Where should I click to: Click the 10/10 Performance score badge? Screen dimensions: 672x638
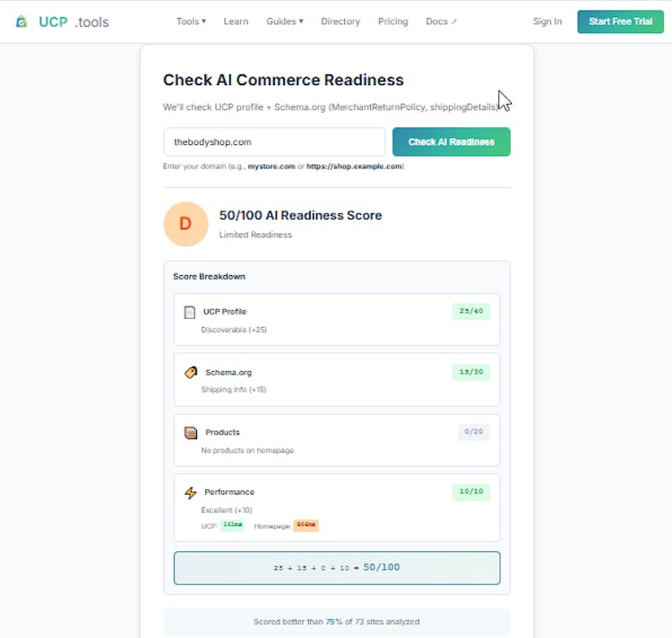470,492
